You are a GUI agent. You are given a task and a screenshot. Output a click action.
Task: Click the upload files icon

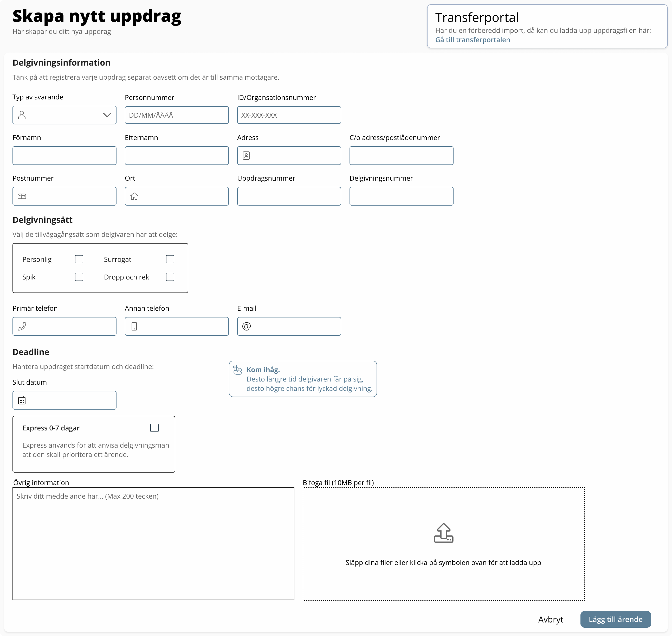443,533
